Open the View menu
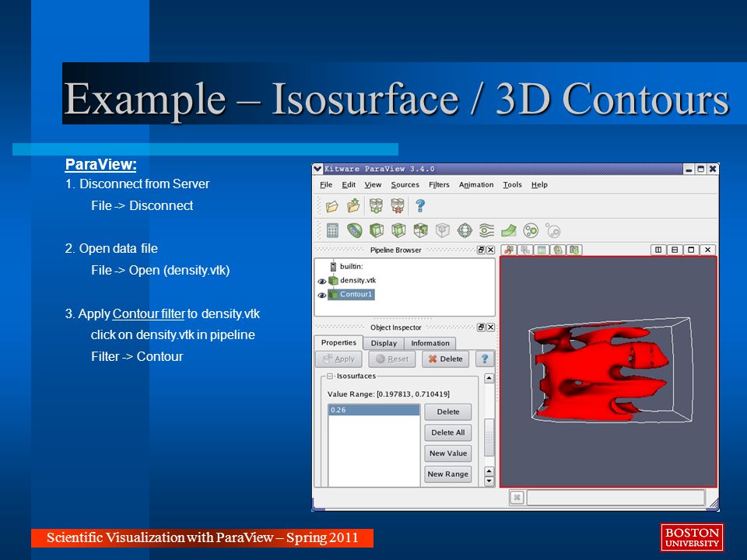This screenshot has height=560, width=747. pyautogui.click(x=373, y=185)
